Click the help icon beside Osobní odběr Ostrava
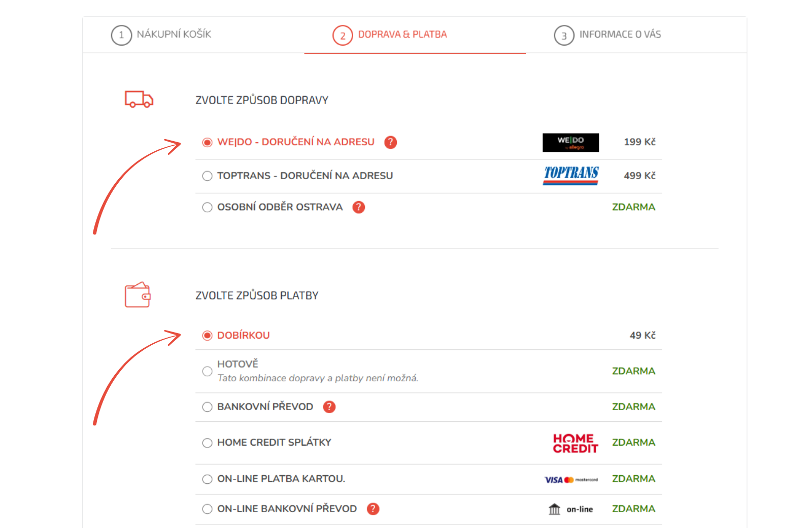Screen dimensions: 812x528 pos(359,207)
